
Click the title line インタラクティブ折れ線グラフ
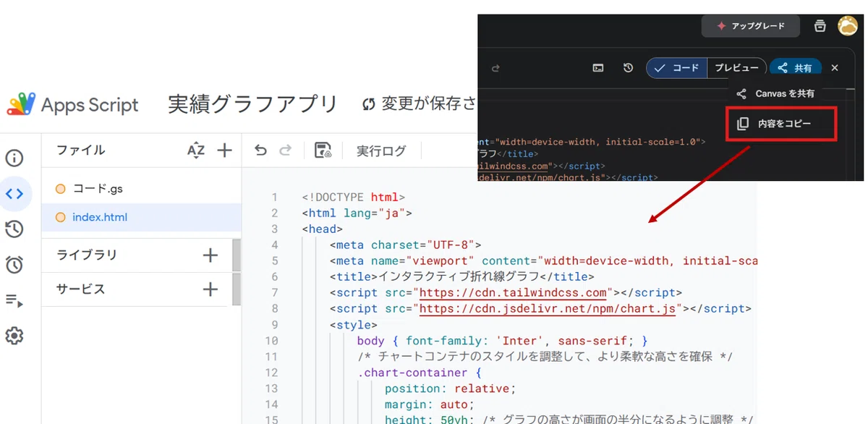(461, 277)
